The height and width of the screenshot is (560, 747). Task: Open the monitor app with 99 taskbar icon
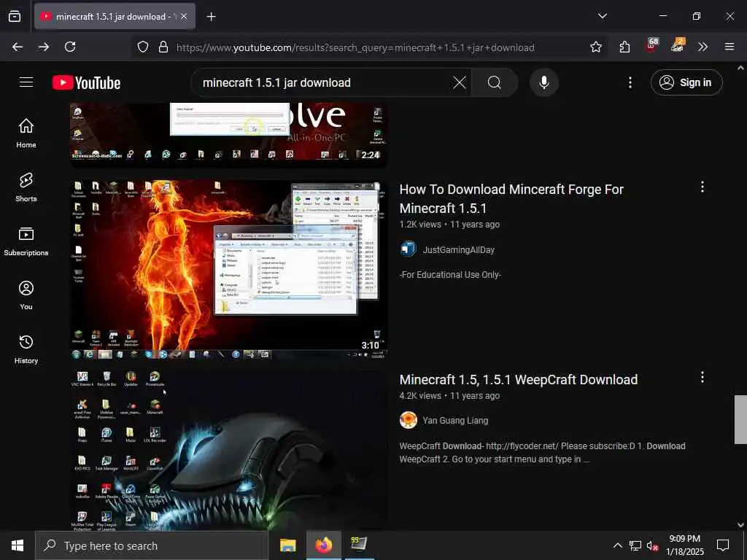(x=359, y=545)
